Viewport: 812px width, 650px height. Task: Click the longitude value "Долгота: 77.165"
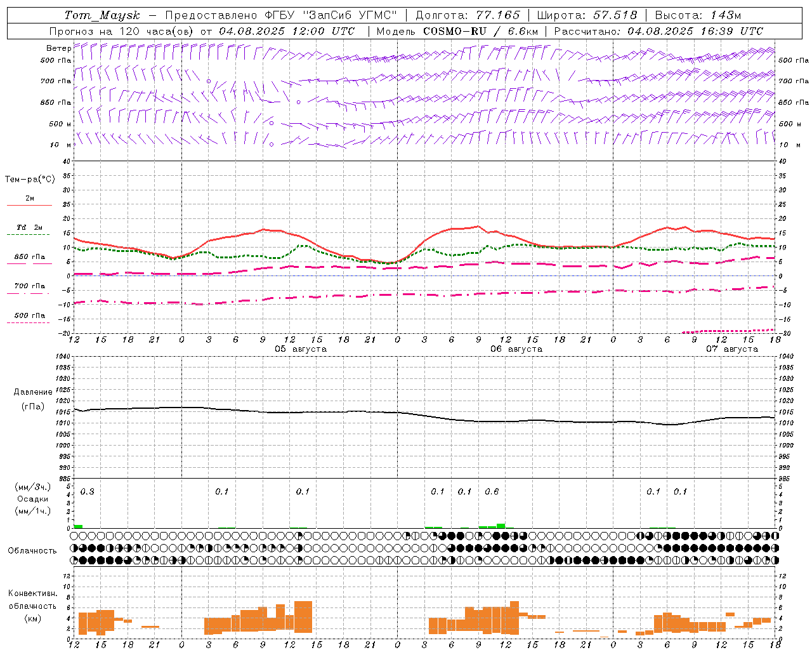[x=468, y=15]
